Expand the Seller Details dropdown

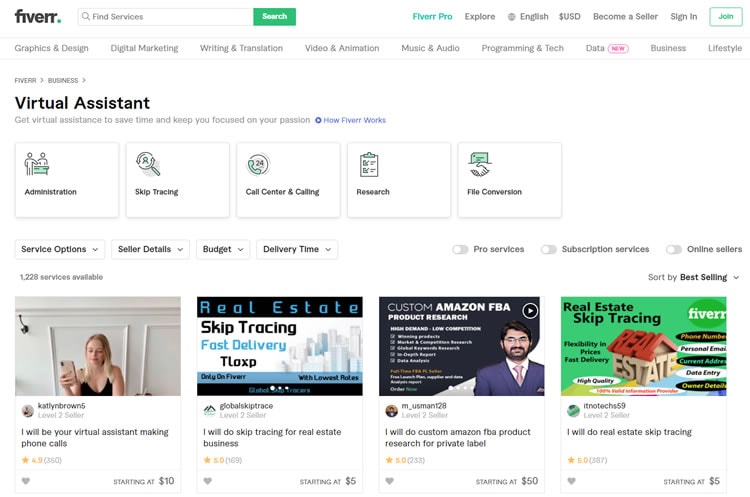coord(151,249)
